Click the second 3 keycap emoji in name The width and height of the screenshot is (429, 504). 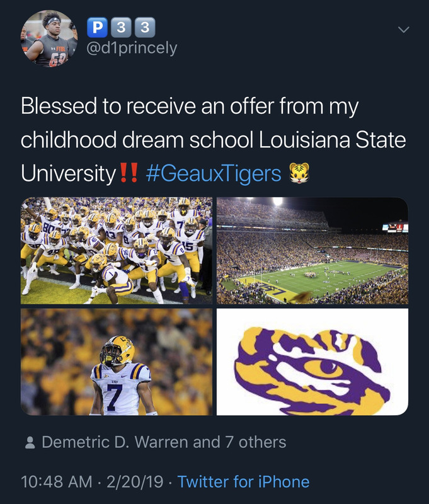click(145, 27)
